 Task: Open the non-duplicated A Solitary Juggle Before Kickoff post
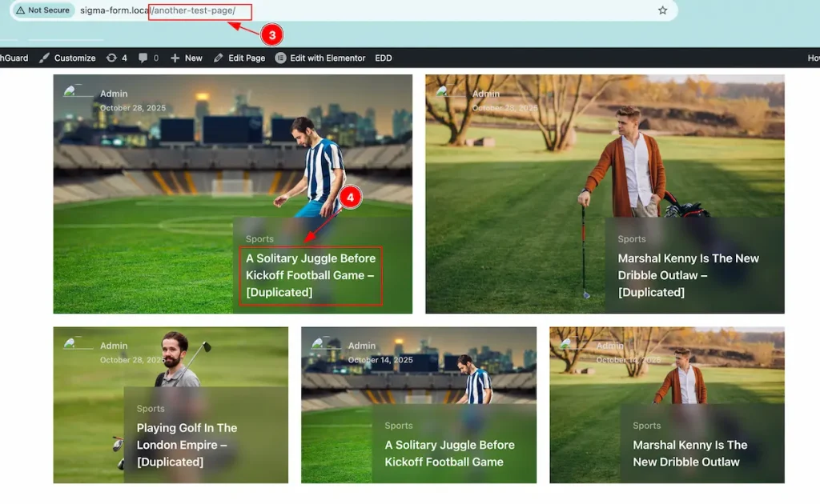coord(449,454)
